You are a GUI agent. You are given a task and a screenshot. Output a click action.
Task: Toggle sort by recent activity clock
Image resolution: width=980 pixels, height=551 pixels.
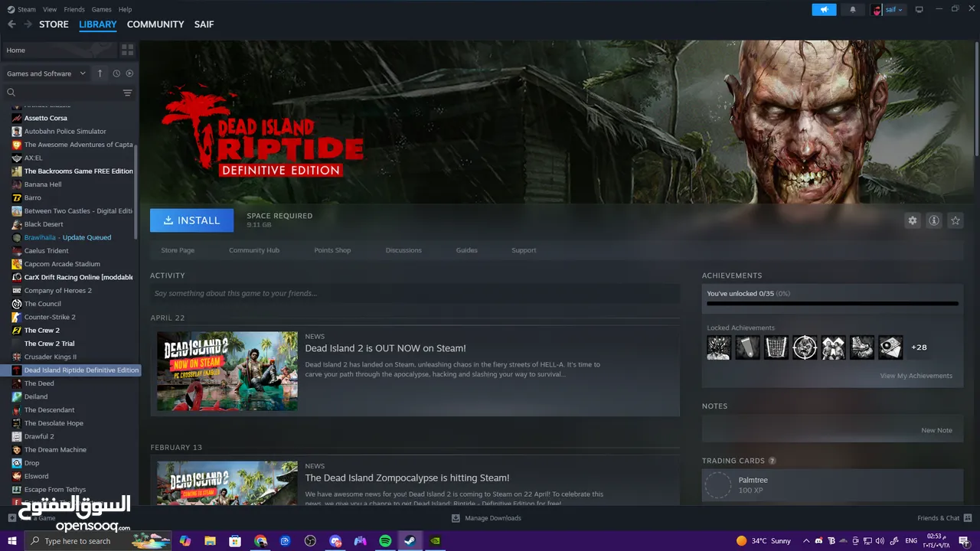coord(116,73)
